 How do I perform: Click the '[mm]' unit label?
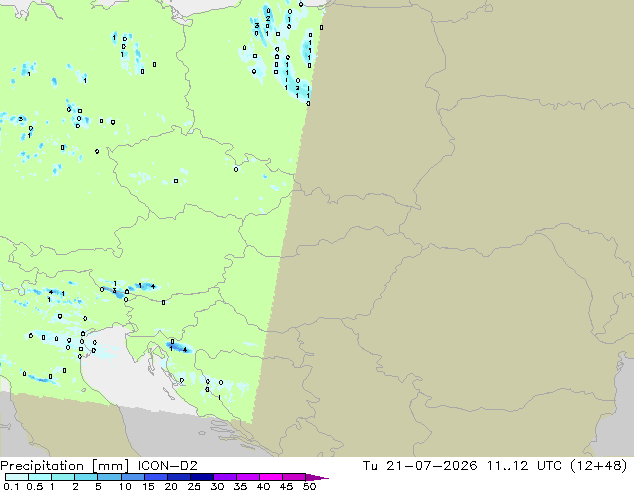pyautogui.click(x=110, y=466)
